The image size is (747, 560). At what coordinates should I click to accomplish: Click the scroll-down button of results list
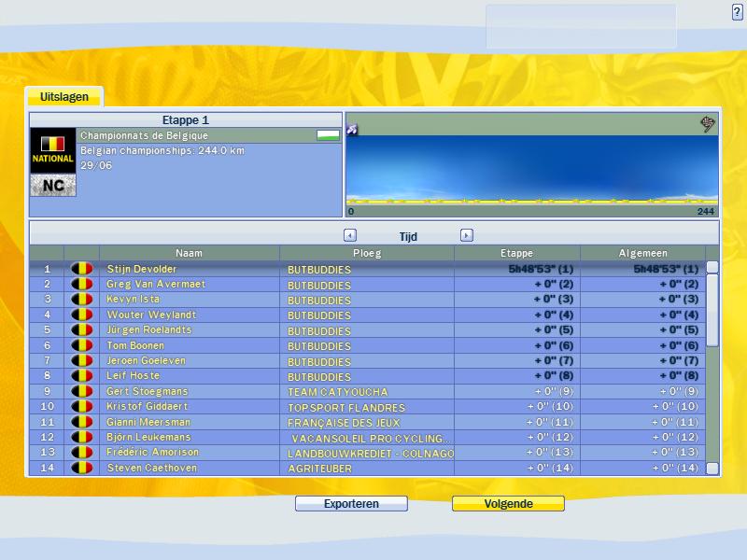(x=712, y=468)
